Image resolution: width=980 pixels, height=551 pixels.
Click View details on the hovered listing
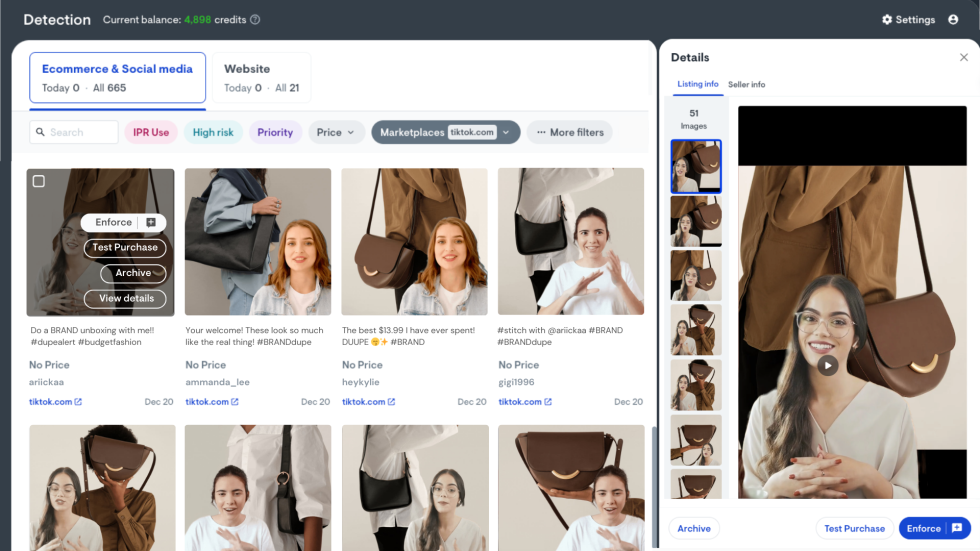pyautogui.click(x=126, y=298)
